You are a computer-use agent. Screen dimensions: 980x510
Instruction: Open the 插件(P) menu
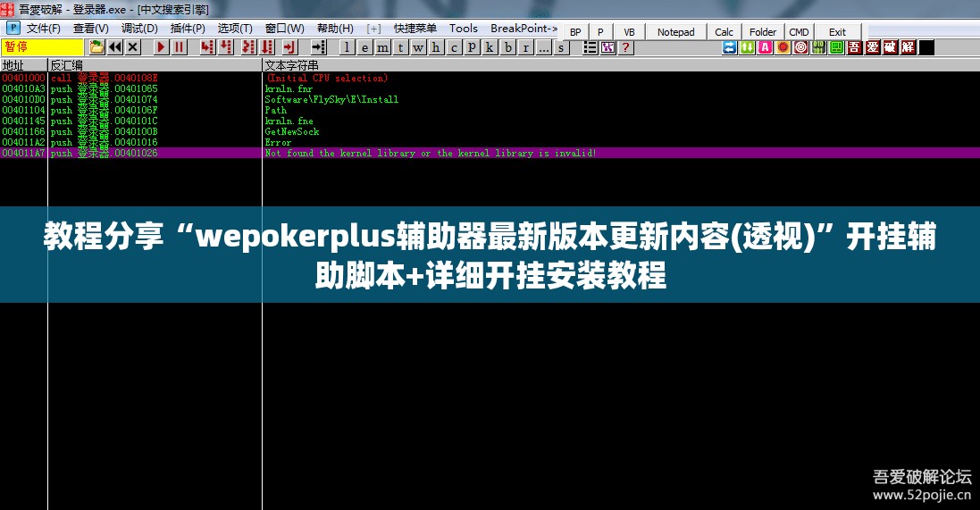point(188,28)
